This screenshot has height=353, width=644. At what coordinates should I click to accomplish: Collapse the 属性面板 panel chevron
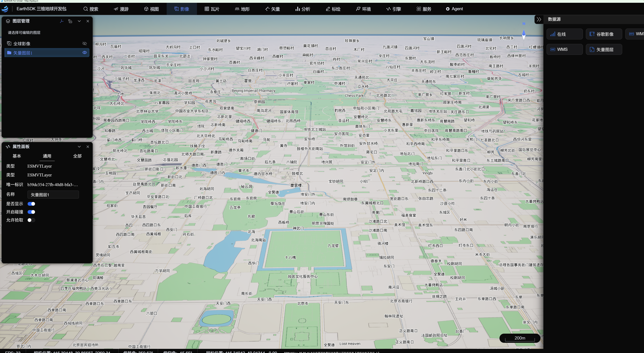[x=79, y=147]
